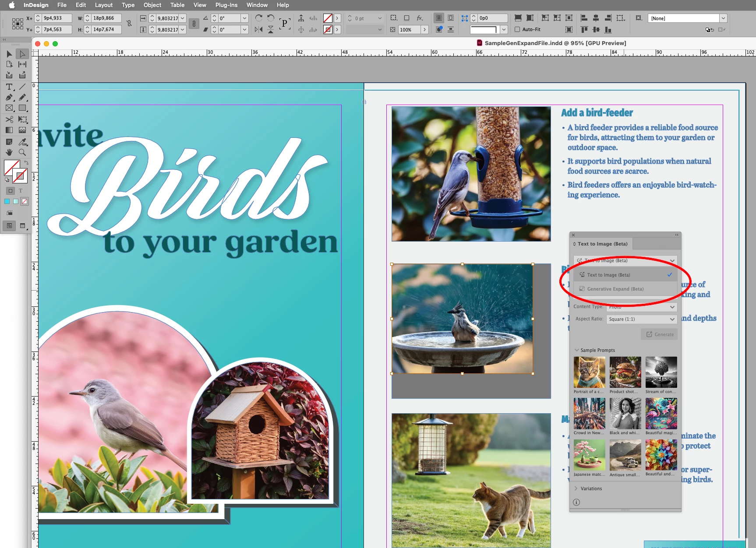Toggle the Wrap Around Bounding Box button

[451, 18]
